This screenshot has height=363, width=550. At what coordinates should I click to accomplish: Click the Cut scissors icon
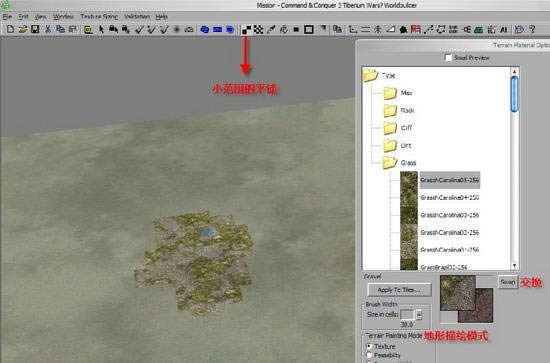coord(48,29)
